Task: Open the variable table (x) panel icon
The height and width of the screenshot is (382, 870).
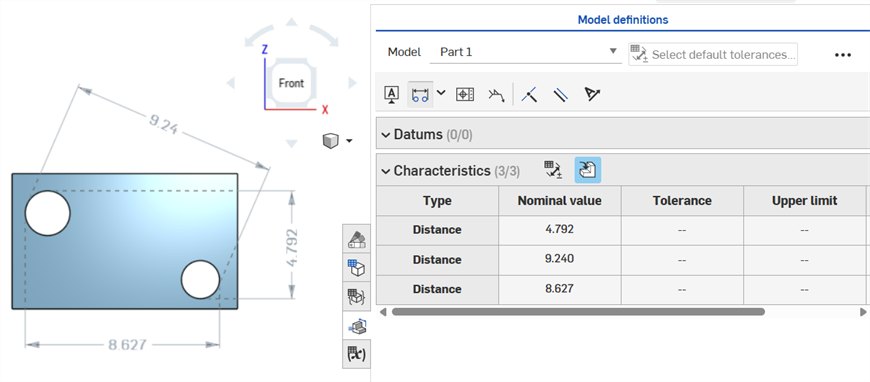Action: (x=356, y=354)
